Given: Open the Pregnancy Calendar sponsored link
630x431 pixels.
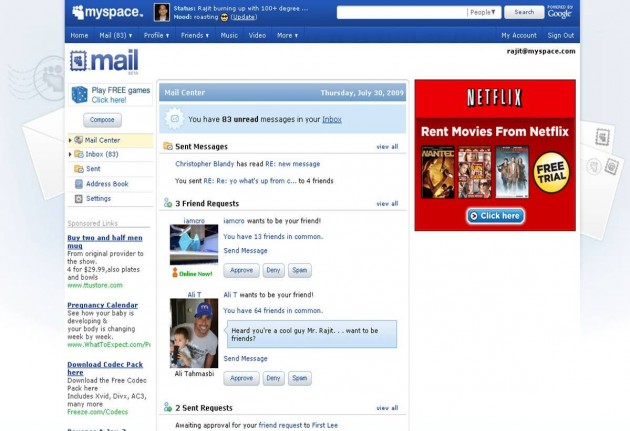Looking at the screenshot, I should point(102,305).
